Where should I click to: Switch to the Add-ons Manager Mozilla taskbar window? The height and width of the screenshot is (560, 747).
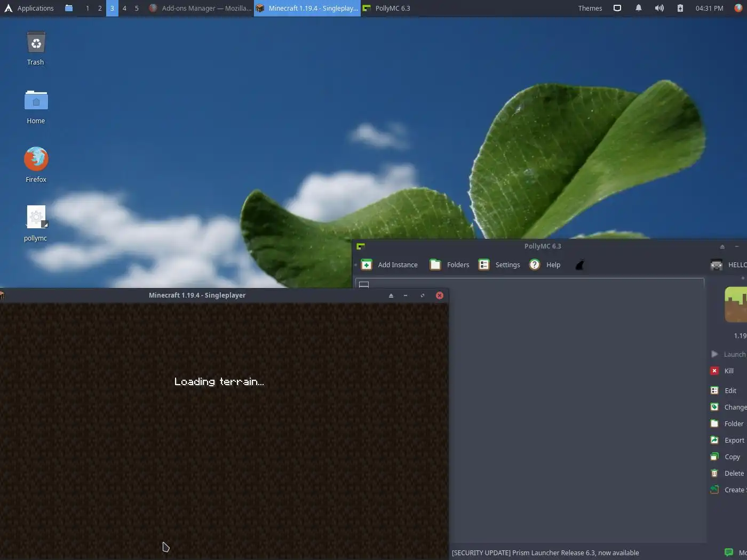pyautogui.click(x=200, y=8)
